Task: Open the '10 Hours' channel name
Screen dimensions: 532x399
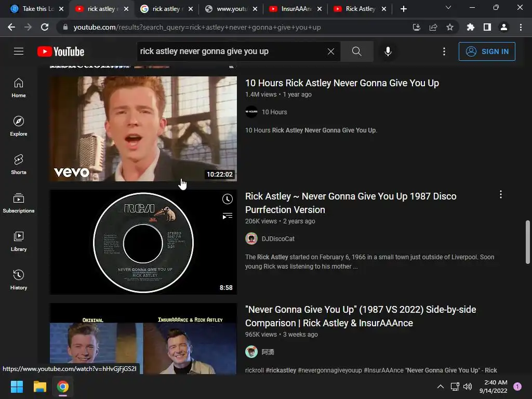Action: pyautogui.click(x=274, y=112)
